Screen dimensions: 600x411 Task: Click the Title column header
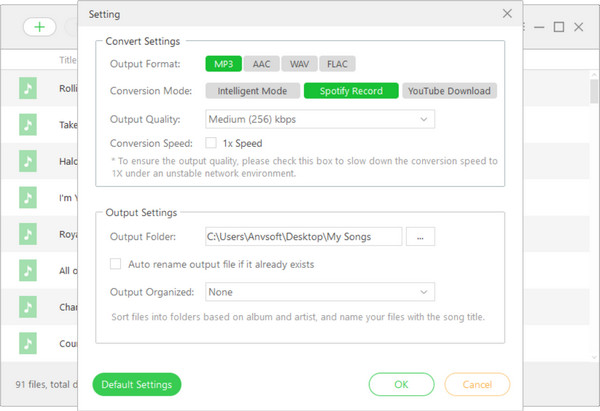(x=68, y=60)
